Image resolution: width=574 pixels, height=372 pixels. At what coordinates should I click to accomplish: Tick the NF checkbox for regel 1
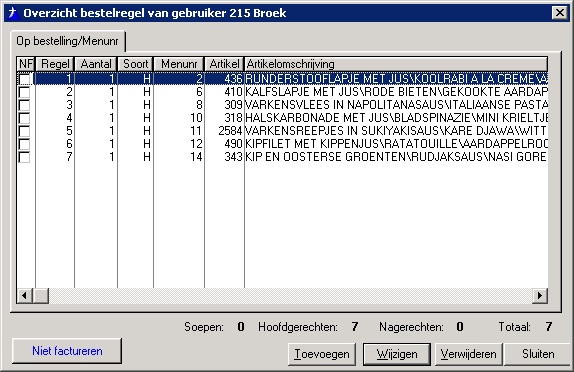click(25, 79)
